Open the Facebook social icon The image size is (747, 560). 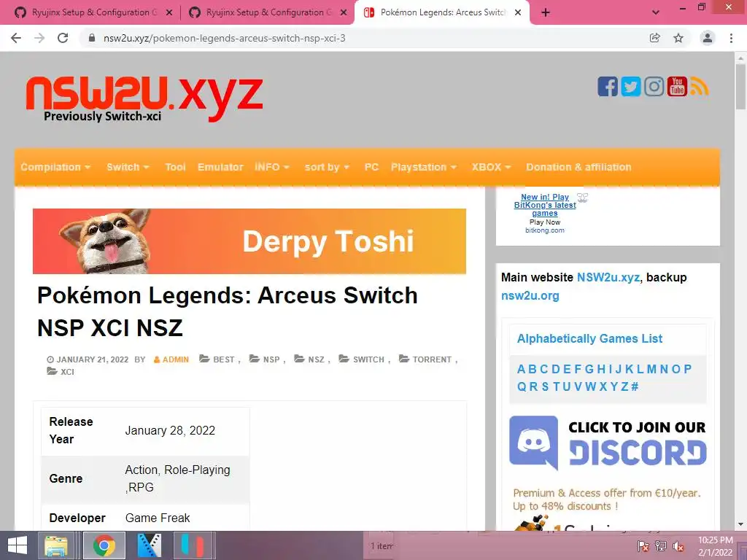[608, 87]
